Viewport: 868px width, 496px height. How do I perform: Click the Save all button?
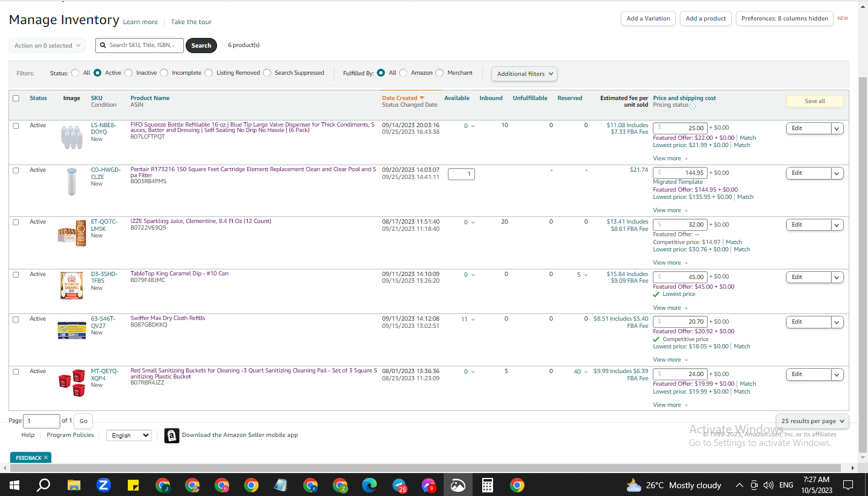click(x=815, y=101)
